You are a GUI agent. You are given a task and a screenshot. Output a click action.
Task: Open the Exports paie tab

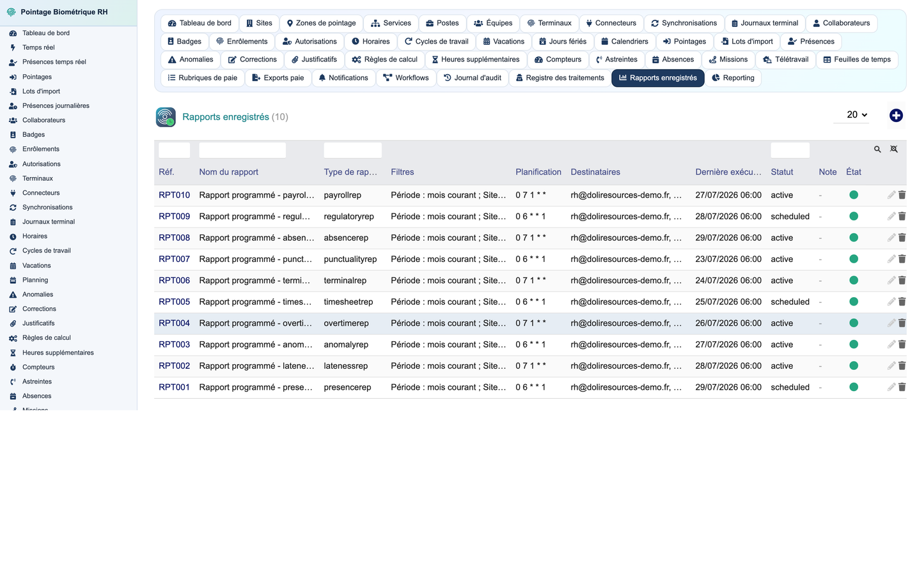(278, 78)
